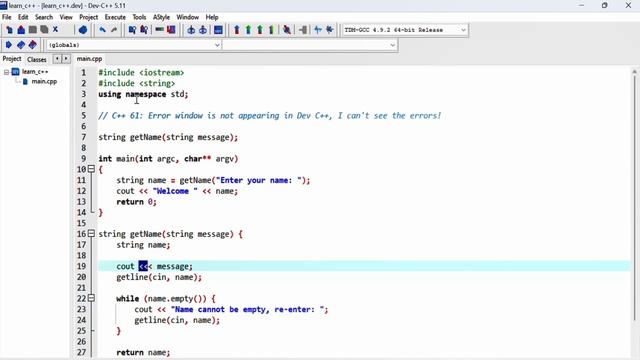The width and height of the screenshot is (640, 360).
Task: Click the right panel-tab scroll arrow
Action: point(66,59)
